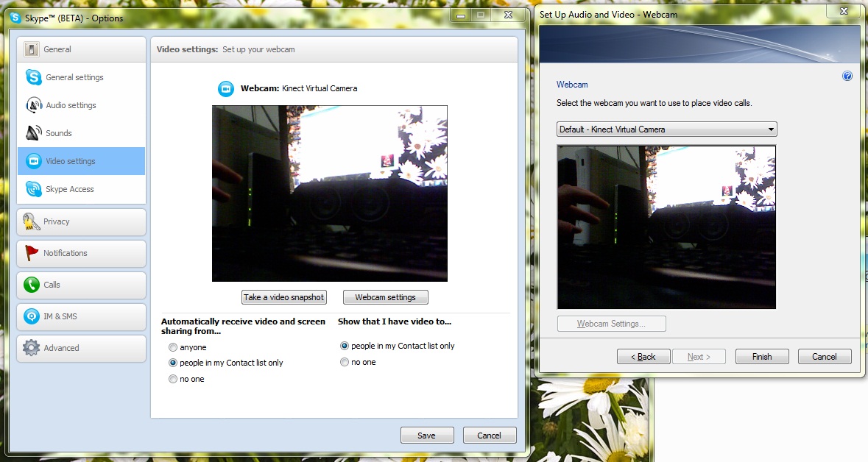The width and height of the screenshot is (868, 462).
Task: Click the webcam icon beside Video settings
Action: (34, 161)
